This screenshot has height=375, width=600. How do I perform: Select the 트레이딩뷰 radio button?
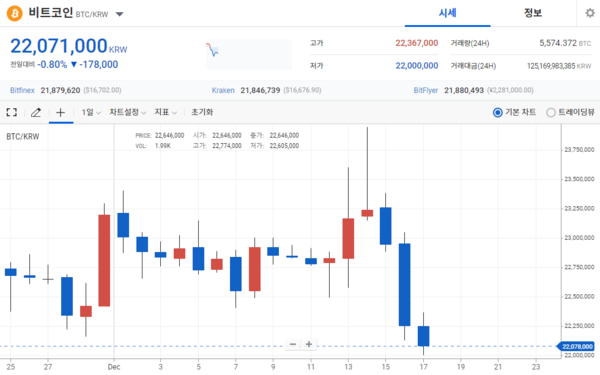551,112
